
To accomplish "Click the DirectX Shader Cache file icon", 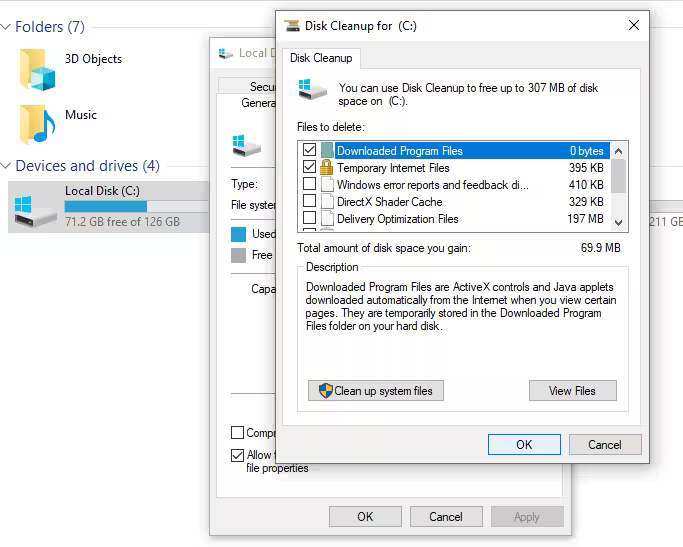I will coord(327,202).
